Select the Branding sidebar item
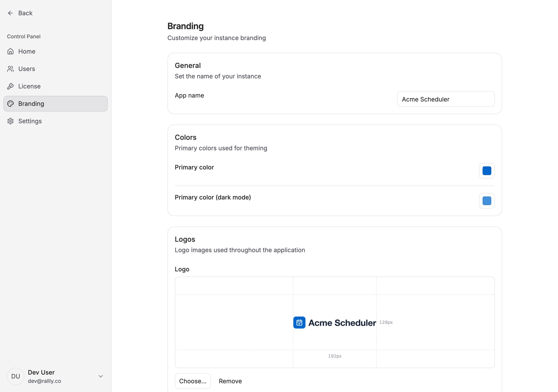This screenshot has height=392, width=558. click(x=55, y=104)
